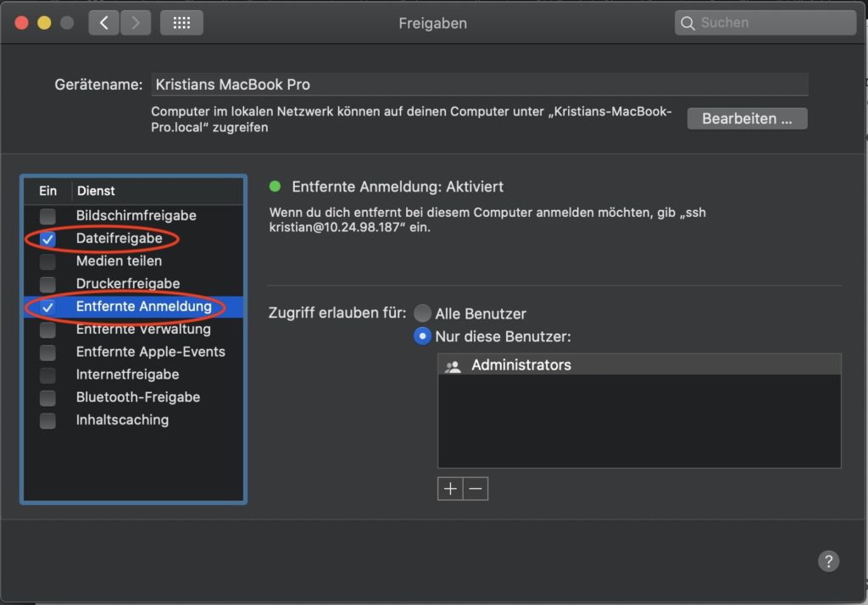The height and width of the screenshot is (605, 868).
Task: Select the Alle Benutzer radio button
Action: [422, 314]
